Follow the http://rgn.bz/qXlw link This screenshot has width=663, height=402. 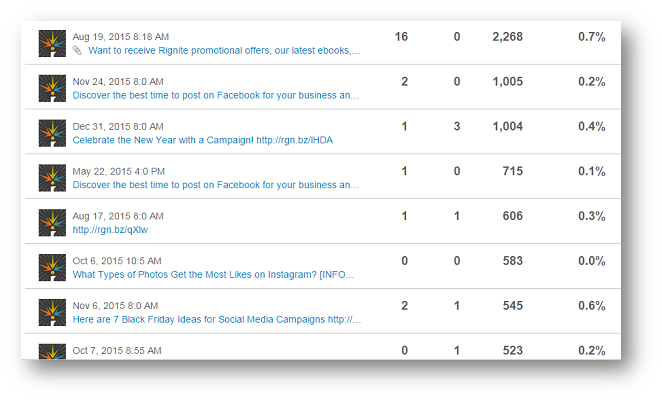110,230
